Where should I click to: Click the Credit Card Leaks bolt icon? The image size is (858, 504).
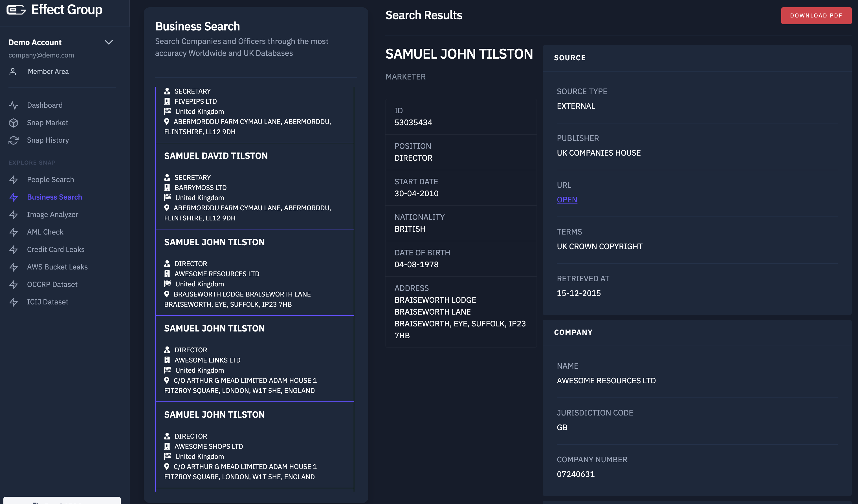pos(14,250)
